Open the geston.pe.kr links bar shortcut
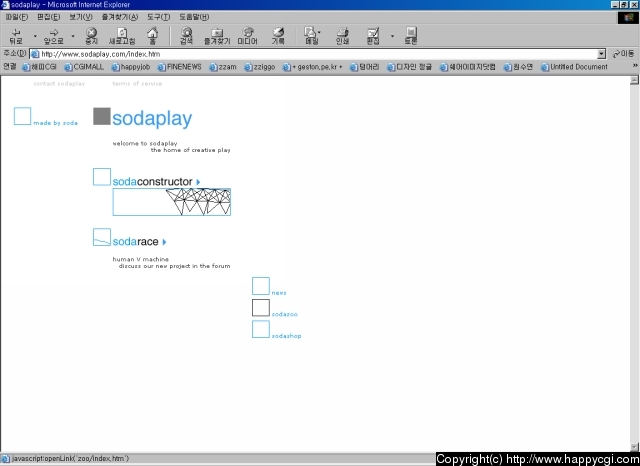This screenshot has height=466, width=640. [x=313, y=67]
